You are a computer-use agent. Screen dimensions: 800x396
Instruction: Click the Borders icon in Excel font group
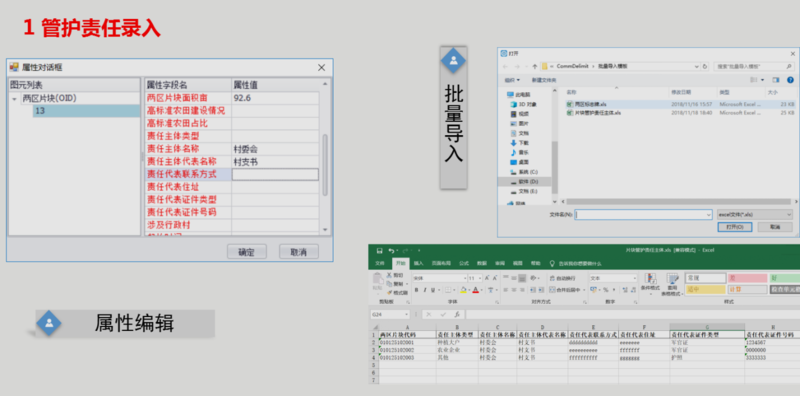coord(448,290)
